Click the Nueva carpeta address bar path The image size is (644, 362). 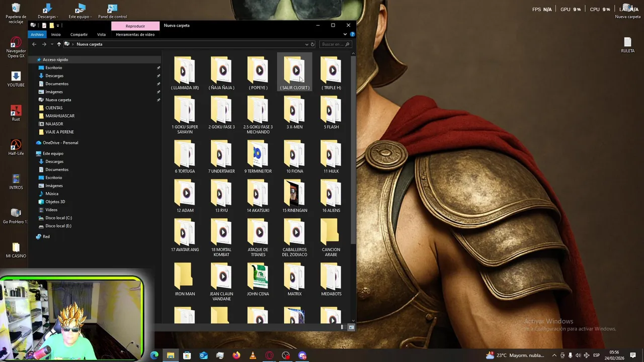click(90, 44)
